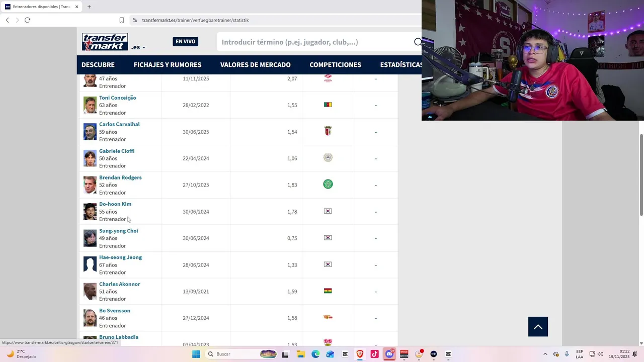Open the DESCUBRE menu
This screenshot has height=362, width=644.
(98, 65)
